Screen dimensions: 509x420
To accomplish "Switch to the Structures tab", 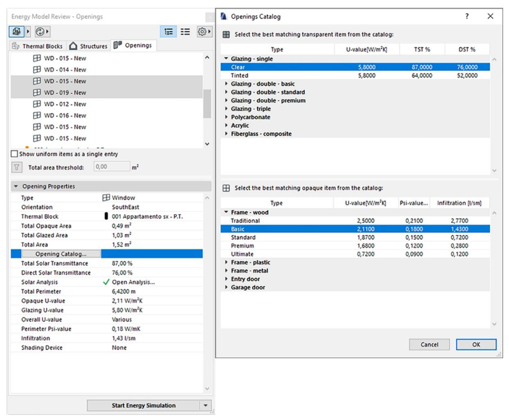I will tap(89, 46).
